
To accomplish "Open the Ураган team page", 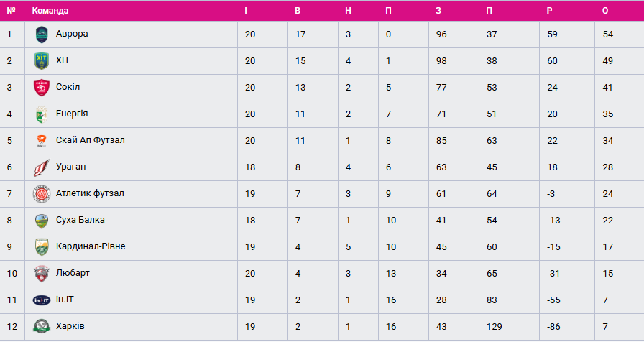I will [70, 167].
